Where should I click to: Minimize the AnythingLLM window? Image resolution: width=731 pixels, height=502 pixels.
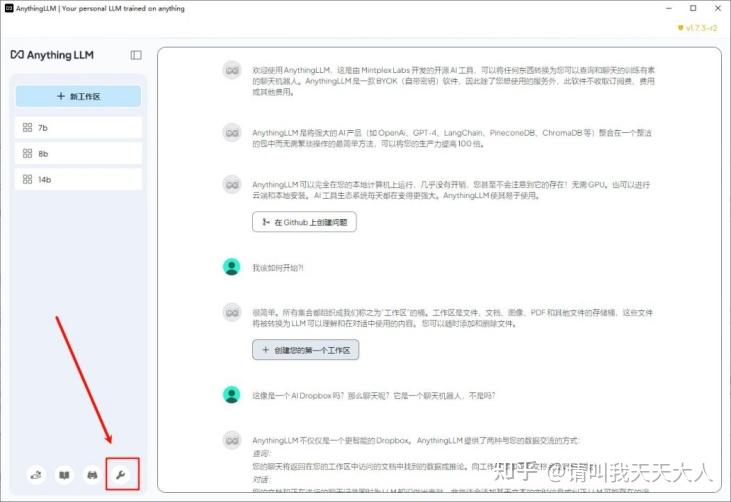pyautogui.click(x=669, y=8)
